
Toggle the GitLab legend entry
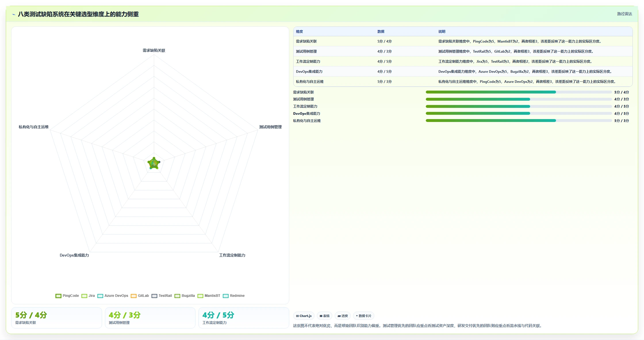pyautogui.click(x=140, y=296)
